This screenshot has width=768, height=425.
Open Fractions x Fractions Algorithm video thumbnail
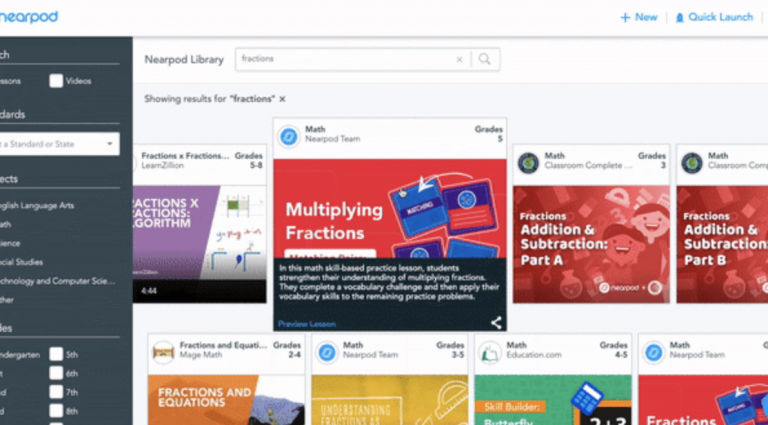(x=199, y=244)
